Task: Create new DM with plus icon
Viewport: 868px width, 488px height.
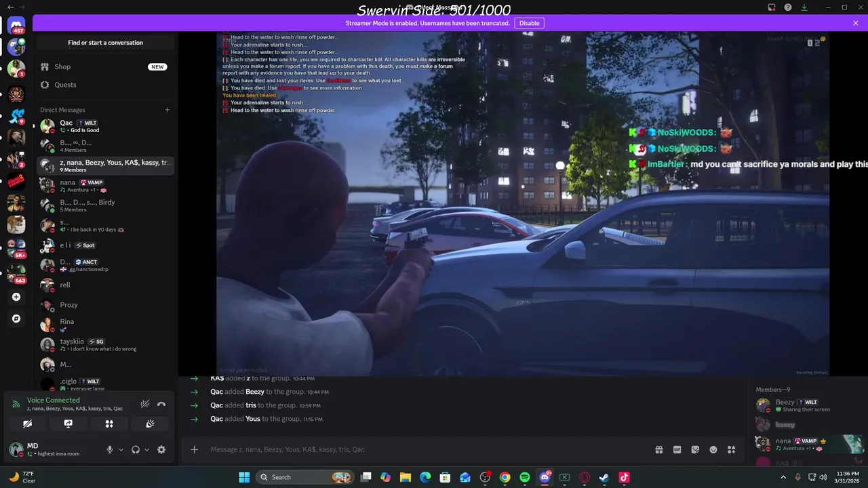Action: coord(167,110)
